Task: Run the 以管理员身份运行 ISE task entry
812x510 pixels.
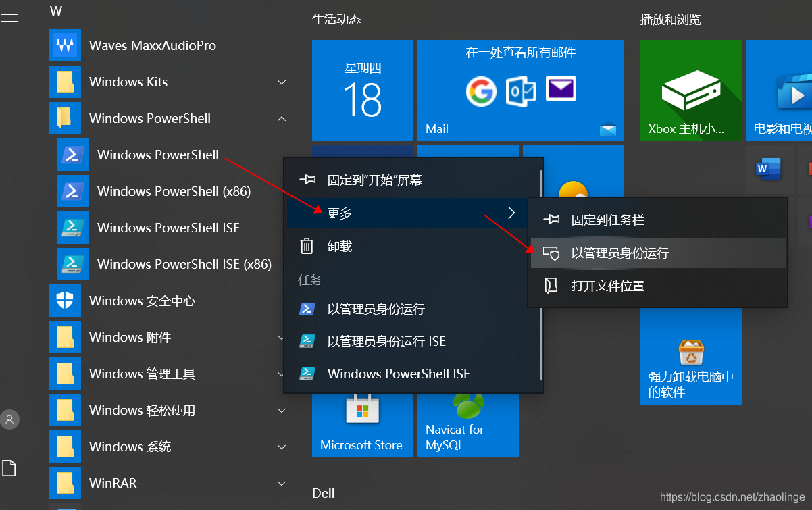Action: (412, 341)
